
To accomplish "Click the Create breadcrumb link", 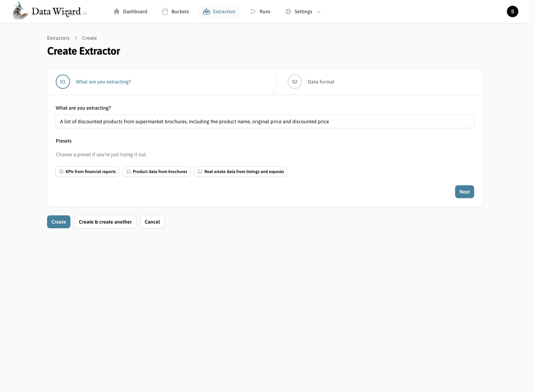I will click(x=89, y=38).
